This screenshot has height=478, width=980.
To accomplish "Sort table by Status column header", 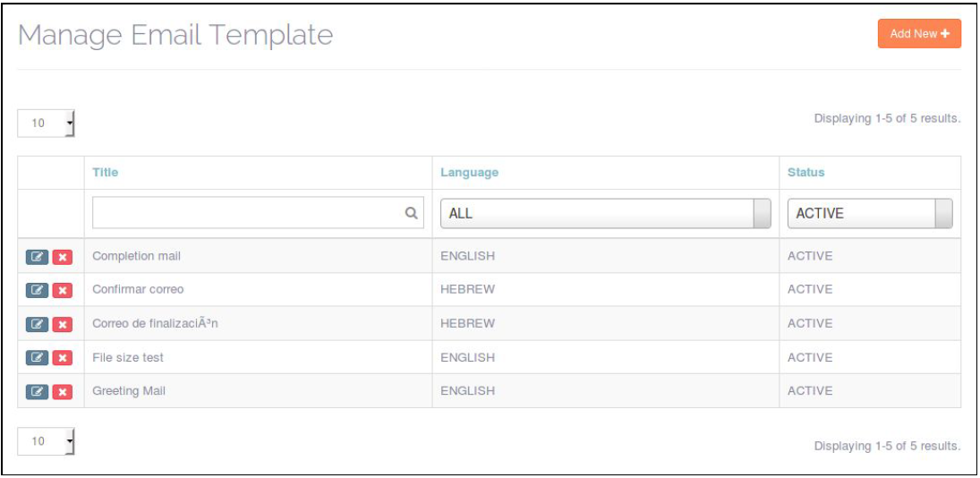I will click(x=805, y=172).
